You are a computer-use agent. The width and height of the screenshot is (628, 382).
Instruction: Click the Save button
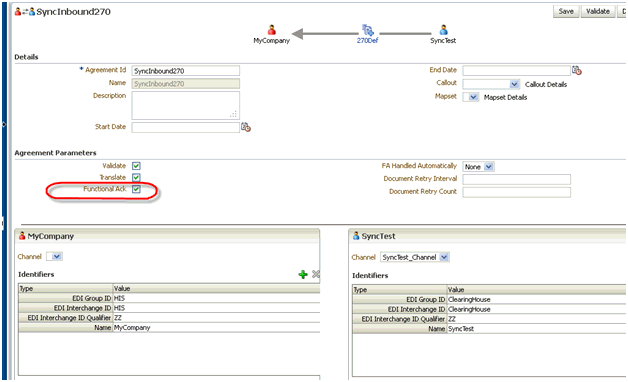566,11
